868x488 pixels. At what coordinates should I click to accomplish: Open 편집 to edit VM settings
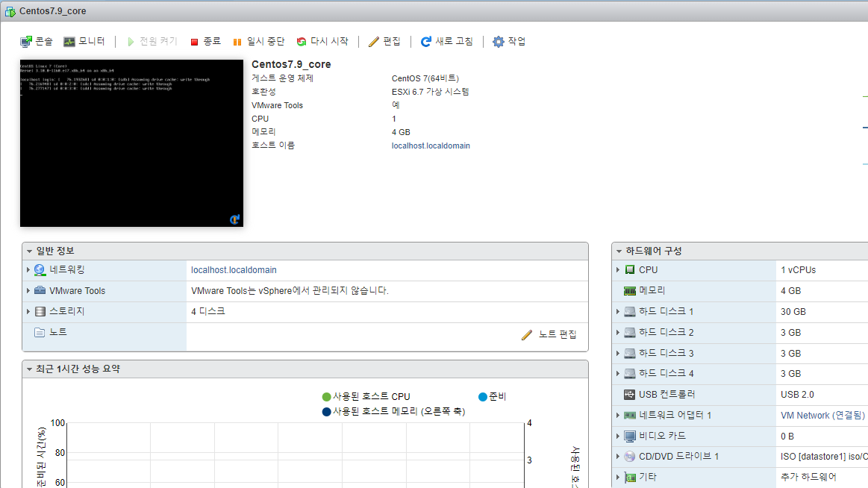[x=384, y=42]
